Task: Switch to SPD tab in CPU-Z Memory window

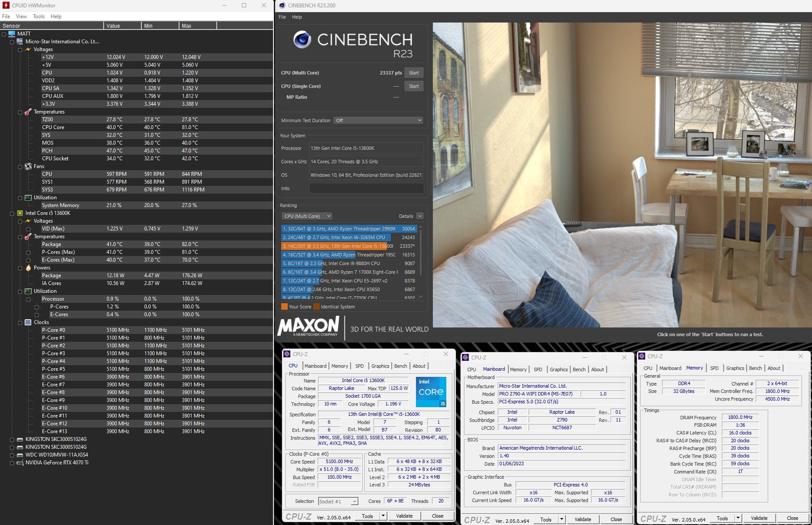Action: click(714, 368)
